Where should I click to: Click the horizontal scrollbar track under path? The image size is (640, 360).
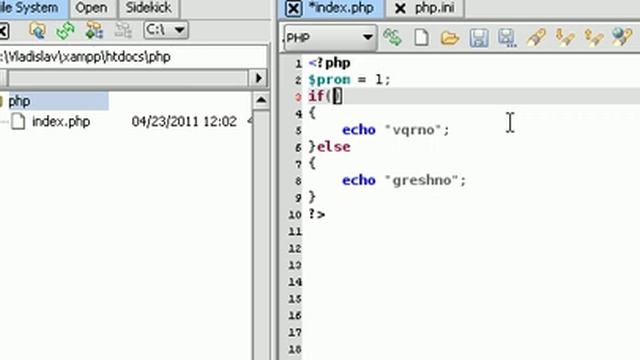point(128,78)
